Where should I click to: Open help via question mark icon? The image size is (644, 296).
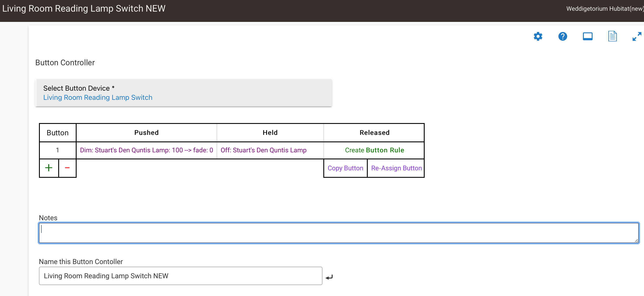(x=563, y=37)
